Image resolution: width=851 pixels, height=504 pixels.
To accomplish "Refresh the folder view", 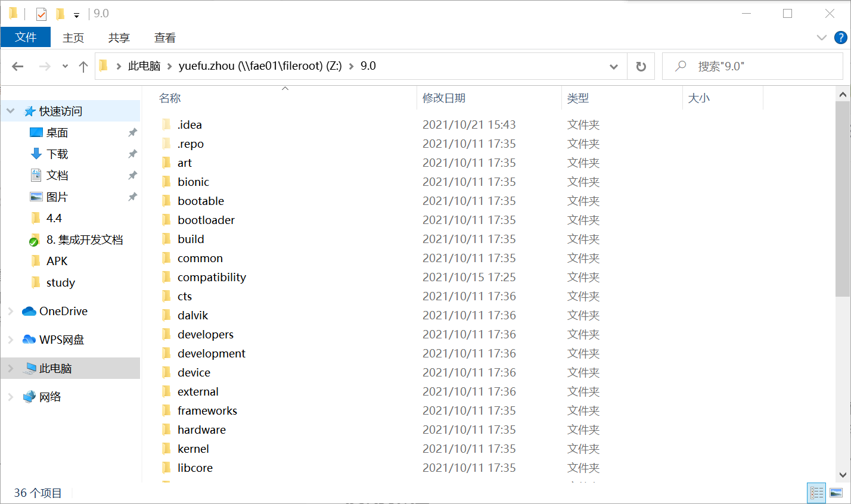I will point(641,66).
